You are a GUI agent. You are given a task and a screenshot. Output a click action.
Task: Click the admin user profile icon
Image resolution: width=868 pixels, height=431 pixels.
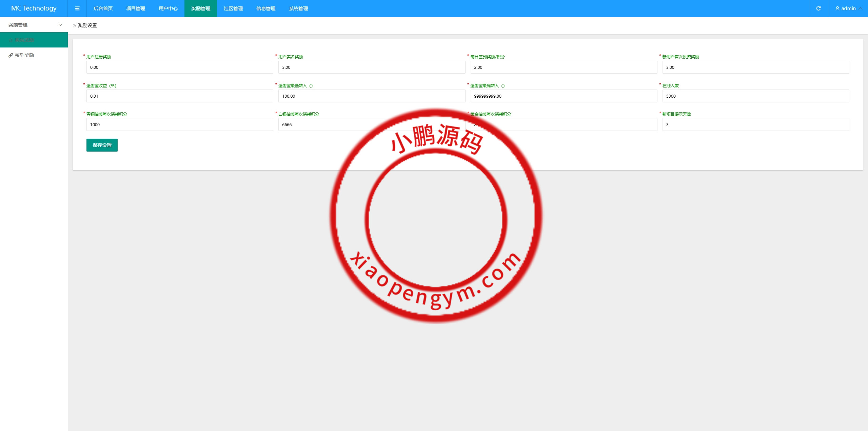click(x=837, y=8)
